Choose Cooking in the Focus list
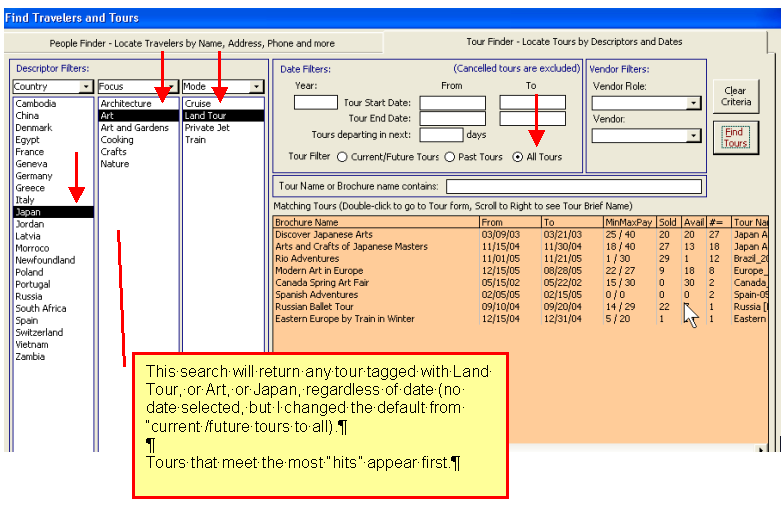 pos(117,140)
